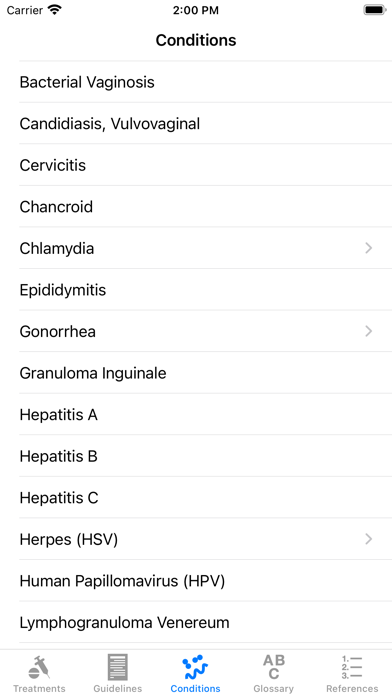This screenshot has width=392, height=696.
Task: Expand Gonorrhea using its chevron arrow
Action: [368, 331]
